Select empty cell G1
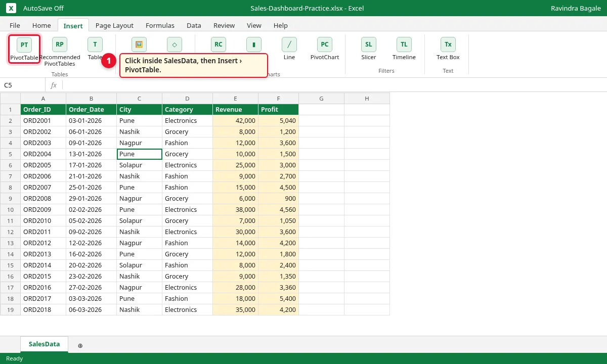Image resolution: width=607 pixels, height=364 pixels. [x=321, y=109]
